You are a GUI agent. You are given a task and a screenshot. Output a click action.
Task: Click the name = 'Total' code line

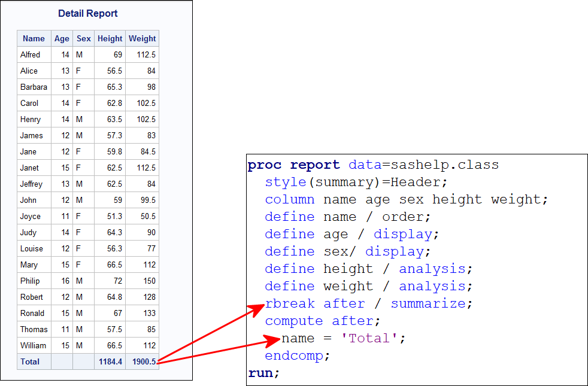(x=344, y=338)
